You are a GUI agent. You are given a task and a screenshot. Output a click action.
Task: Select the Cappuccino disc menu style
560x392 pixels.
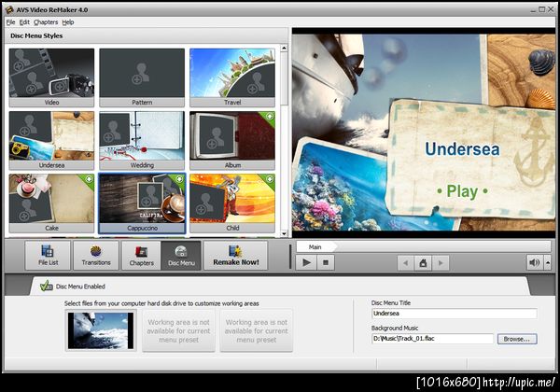pos(142,203)
